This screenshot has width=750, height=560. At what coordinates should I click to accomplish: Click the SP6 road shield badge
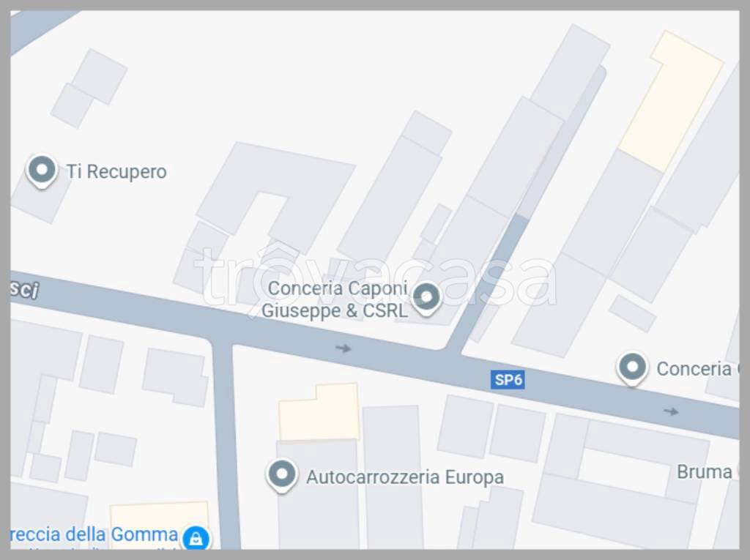[508, 380]
